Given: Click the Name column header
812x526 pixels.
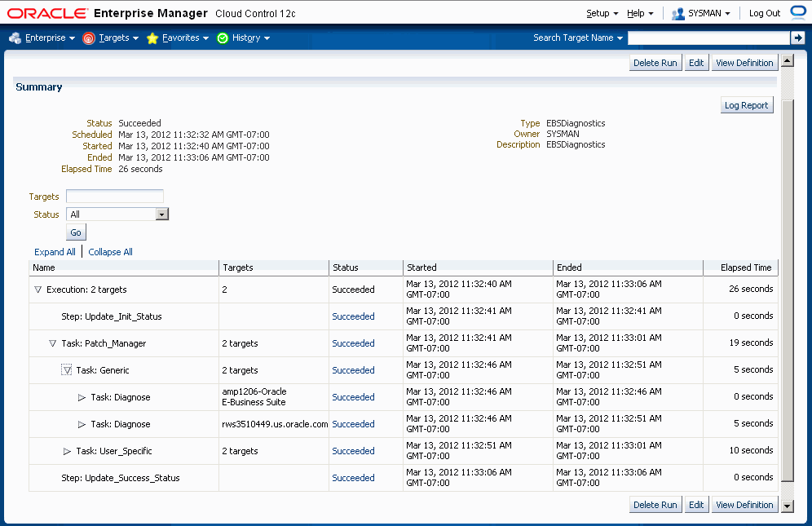Looking at the screenshot, I should click(124, 268).
